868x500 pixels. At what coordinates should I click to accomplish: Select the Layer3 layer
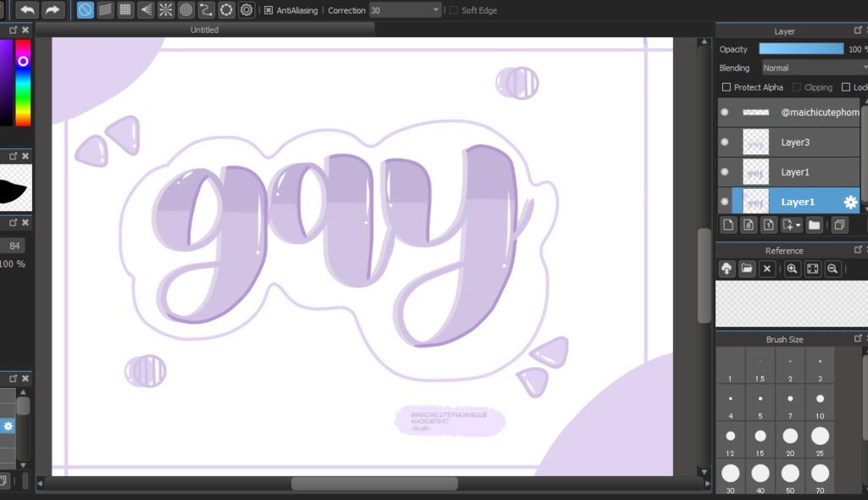pos(789,142)
